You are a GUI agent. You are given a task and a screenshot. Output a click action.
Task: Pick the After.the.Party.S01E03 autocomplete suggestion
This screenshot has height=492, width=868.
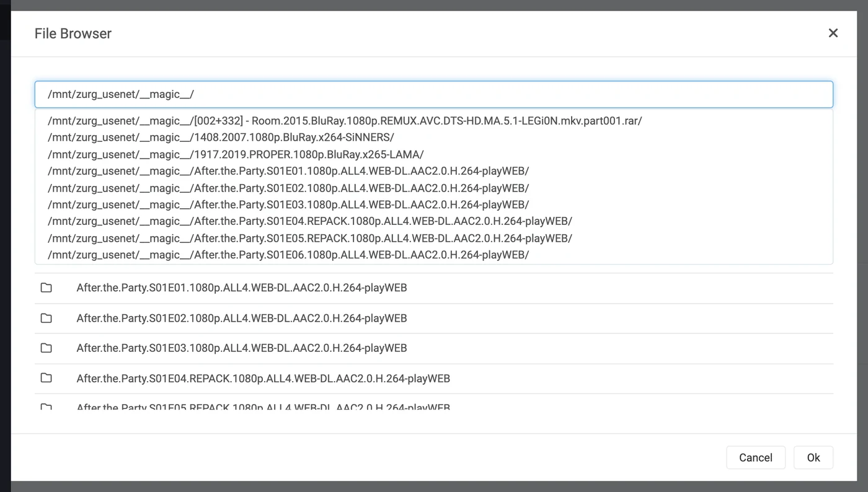[x=434, y=204]
